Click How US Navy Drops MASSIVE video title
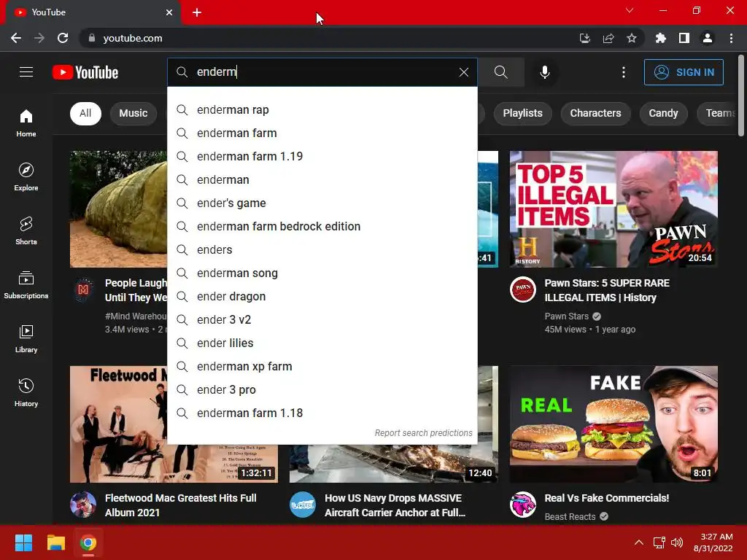This screenshot has width=747, height=560. (395, 505)
